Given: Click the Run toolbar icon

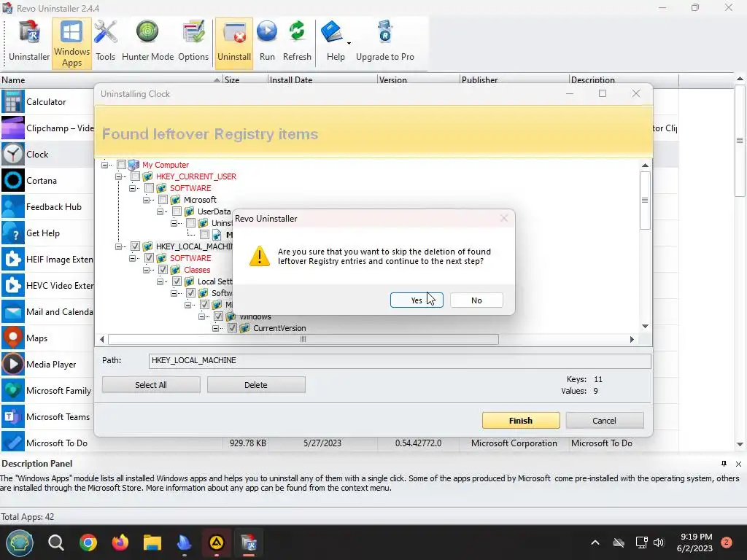Looking at the screenshot, I should [x=267, y=42].
